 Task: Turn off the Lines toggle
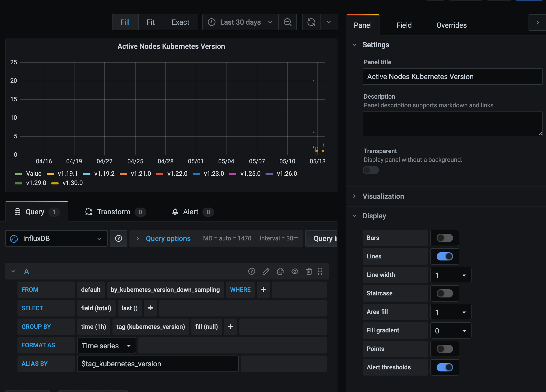(445, 256)
